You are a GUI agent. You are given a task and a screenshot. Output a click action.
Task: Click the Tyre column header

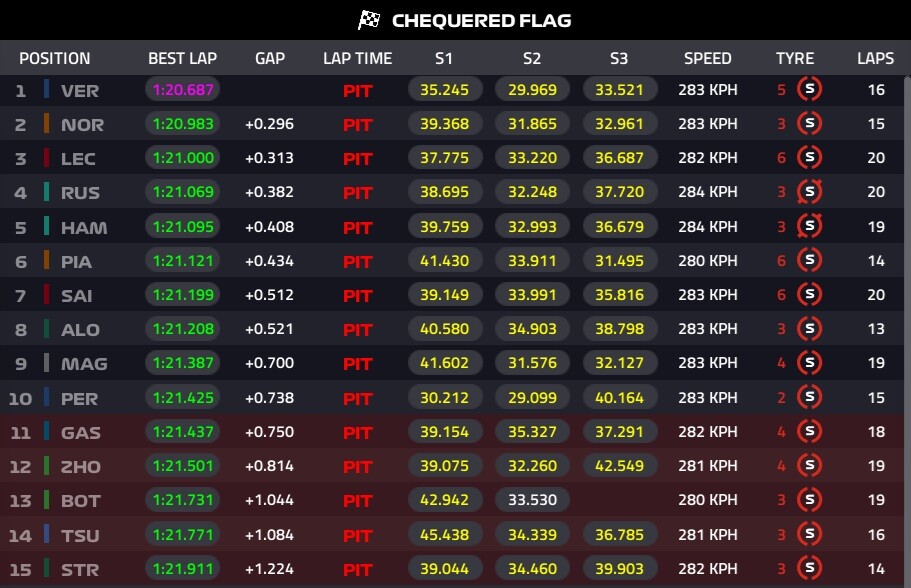(x=795, y=58)
